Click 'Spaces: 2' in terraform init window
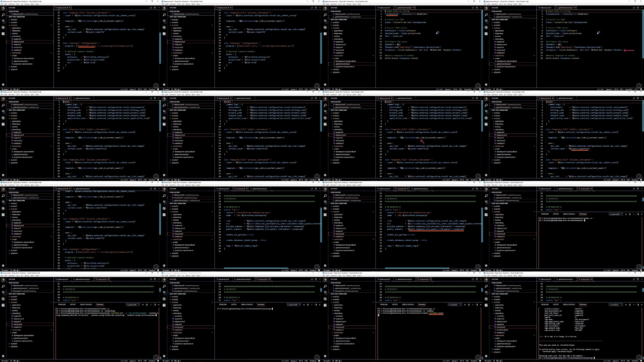 [x=133, y=361]
